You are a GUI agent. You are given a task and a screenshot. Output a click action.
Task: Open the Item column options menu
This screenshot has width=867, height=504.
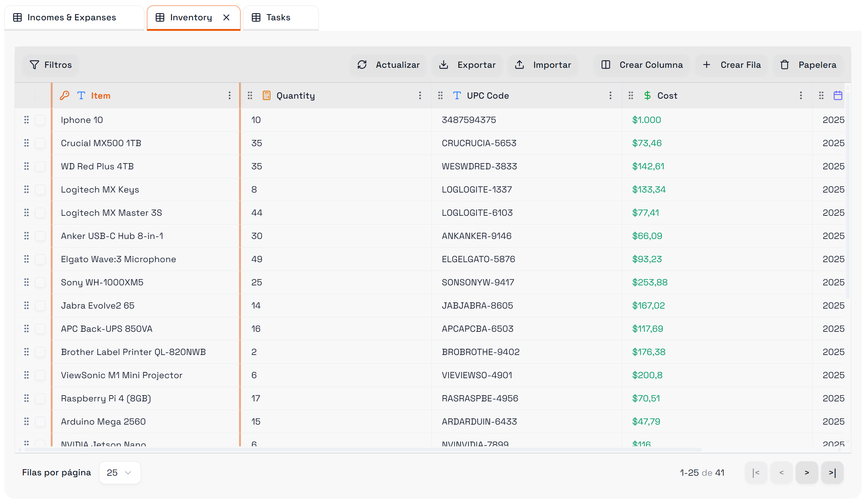pyautogui.click(x=230, y=96)
